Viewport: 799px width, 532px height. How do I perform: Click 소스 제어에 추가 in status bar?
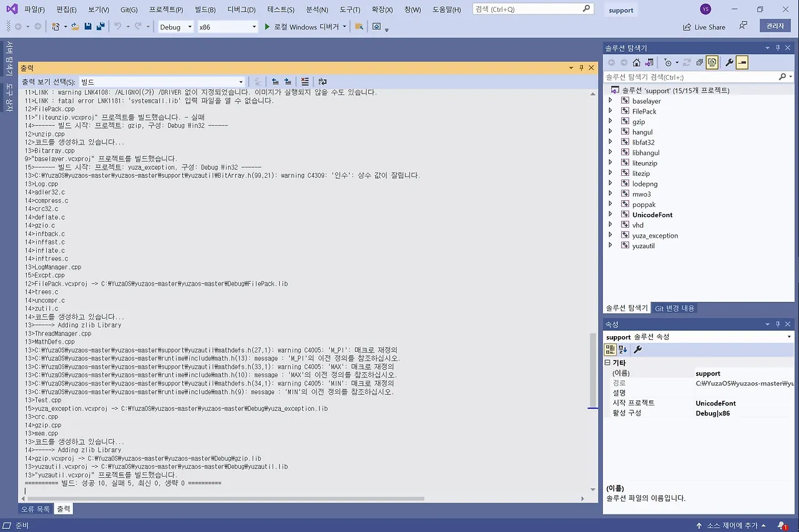pos(732,525)
